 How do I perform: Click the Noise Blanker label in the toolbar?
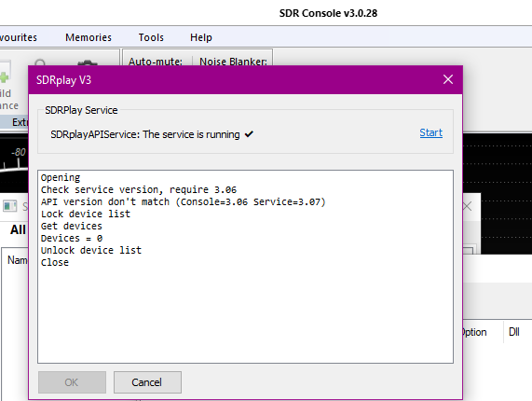click(x=233, y=62)
